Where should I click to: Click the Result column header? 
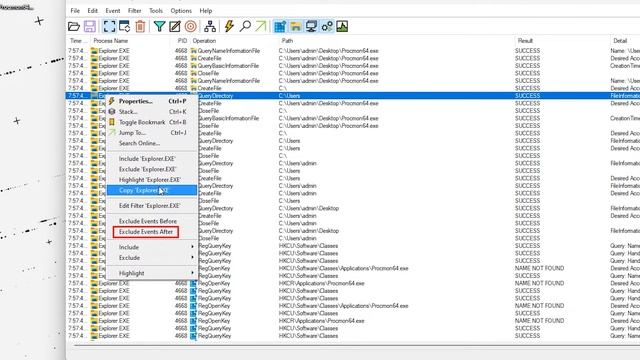coord(562,41)
